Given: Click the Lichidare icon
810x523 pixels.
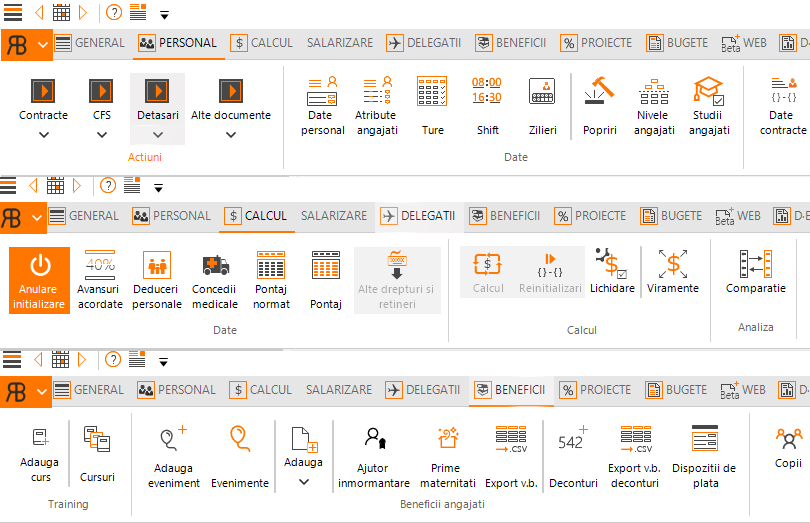Looking at the screenshot, I should coord(611,264).
